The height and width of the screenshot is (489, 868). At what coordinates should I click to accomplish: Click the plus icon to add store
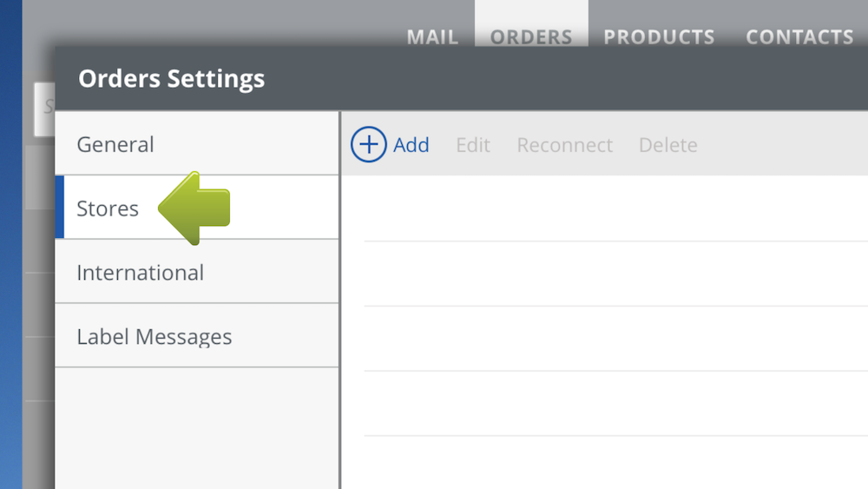point(368,145)
